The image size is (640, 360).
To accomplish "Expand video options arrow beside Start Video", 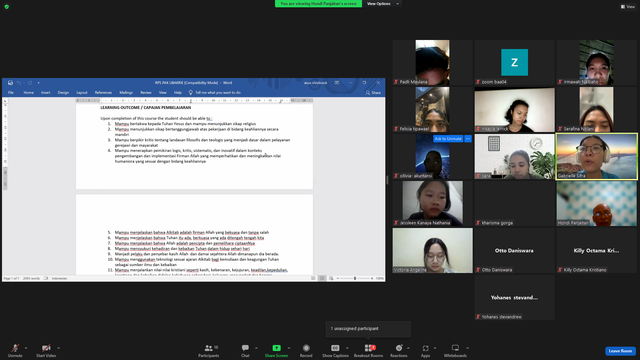I will [58, 348].
